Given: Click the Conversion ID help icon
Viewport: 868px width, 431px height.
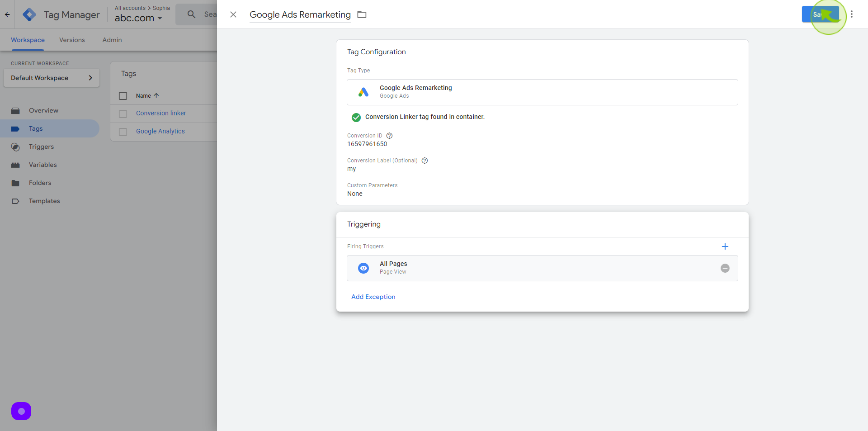Looking at the screenshot, I should click(389, 136).
